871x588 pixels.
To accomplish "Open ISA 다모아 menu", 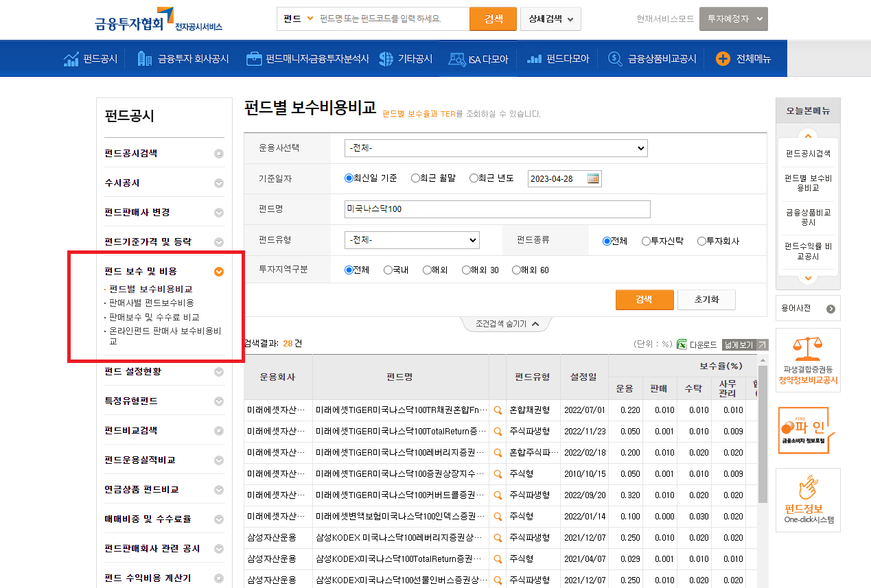I will (479, 59).
